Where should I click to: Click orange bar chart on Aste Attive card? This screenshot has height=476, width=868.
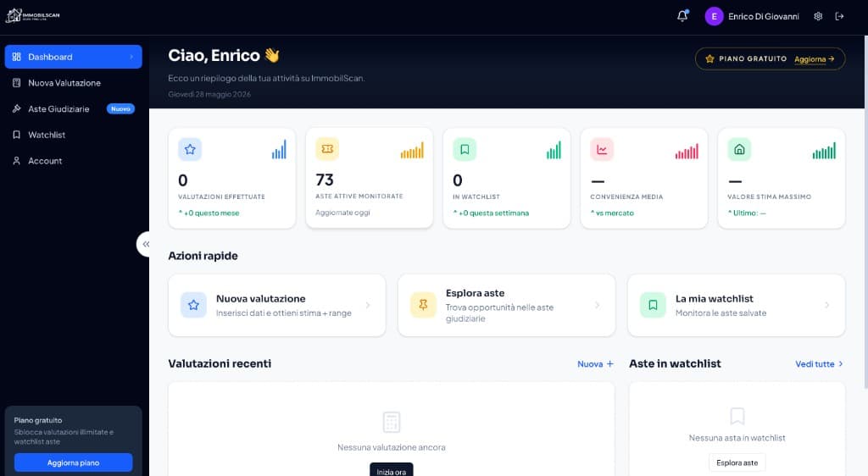(x=412, y=150)
